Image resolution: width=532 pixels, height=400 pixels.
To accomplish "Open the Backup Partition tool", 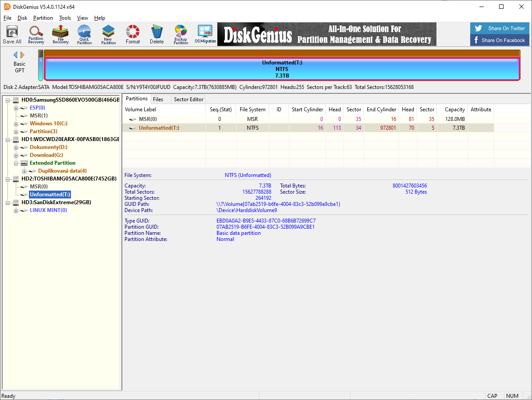I will (x=181, y=34).
